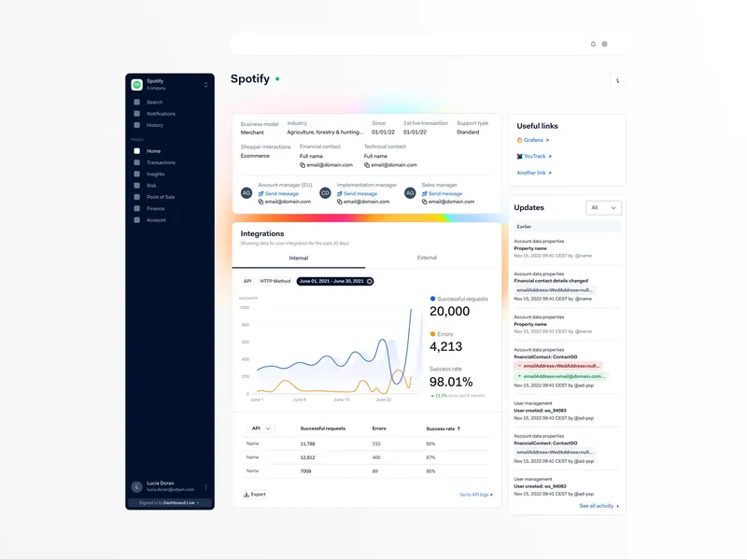Copy the Account manager email icon
The width and height of the screenshot is (747, 560).
[261, 202]
